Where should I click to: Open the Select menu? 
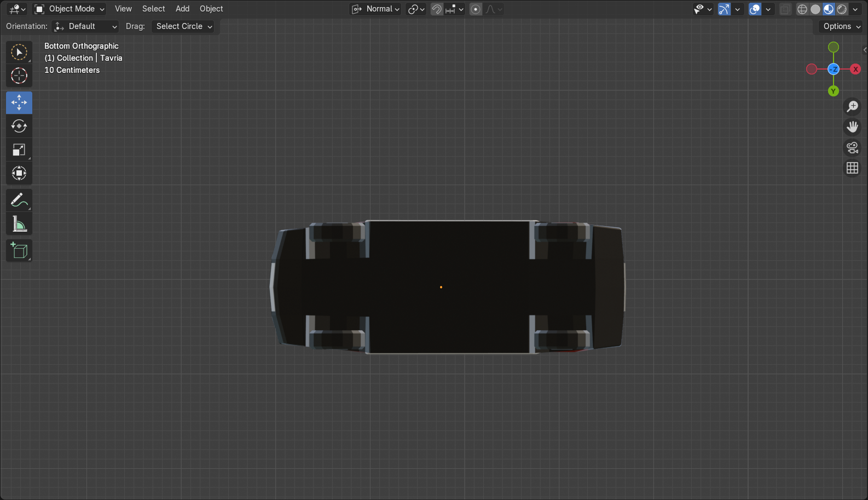click(153, 9)
